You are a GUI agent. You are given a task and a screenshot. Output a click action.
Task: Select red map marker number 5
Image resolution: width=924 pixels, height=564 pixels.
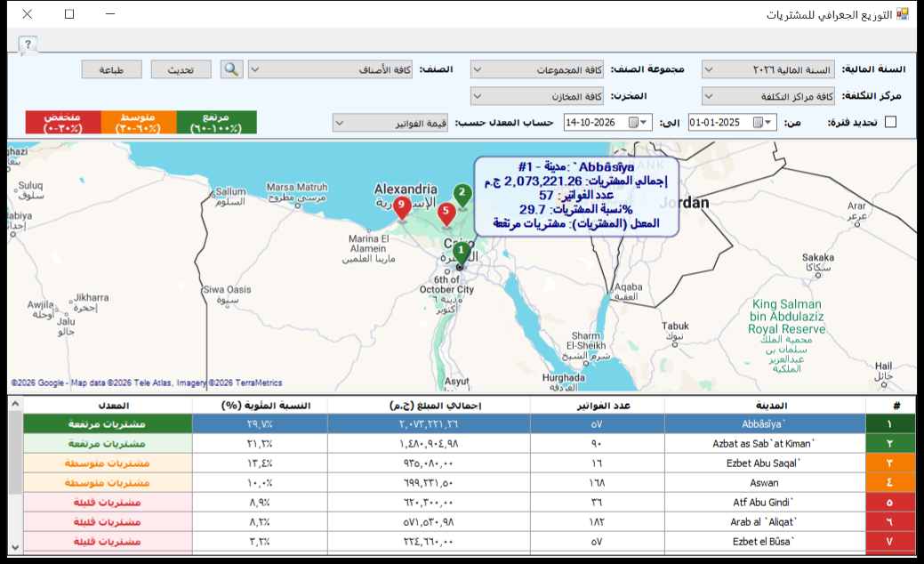[446, 214]
